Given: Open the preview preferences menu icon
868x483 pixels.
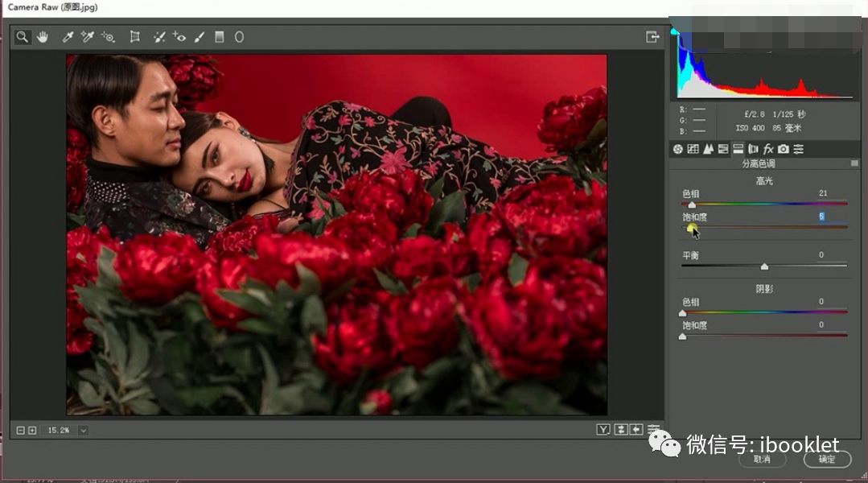Looking at the screenshot, I should [x=653, y=430].
